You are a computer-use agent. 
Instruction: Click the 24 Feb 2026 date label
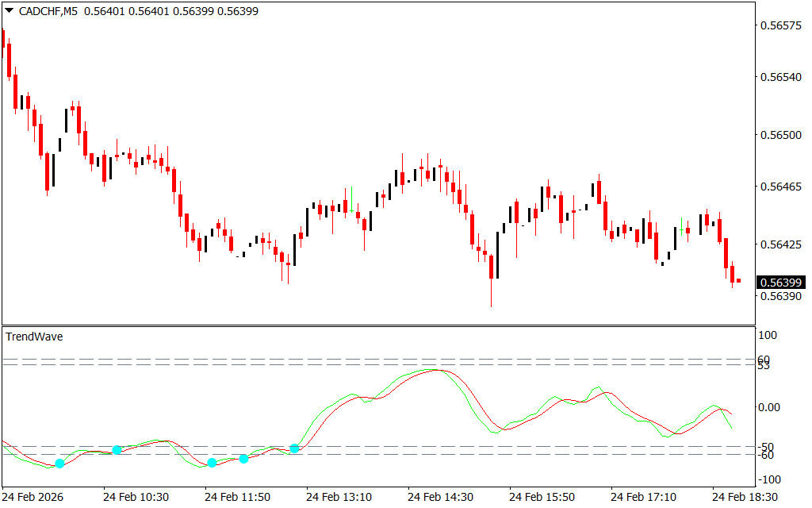click(34, 497)
